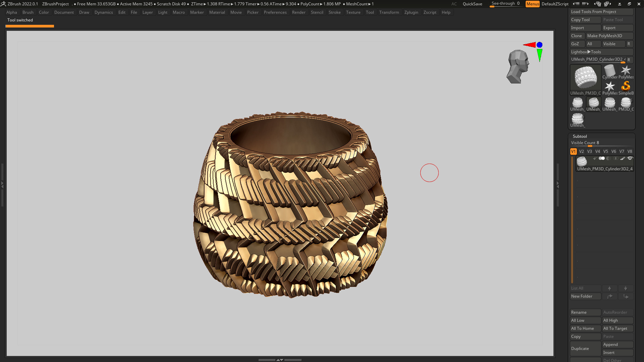Image resolution: width=644 pixels, height=362 pixels.
Task: Open the Brush menu
Action: point(28,12)
